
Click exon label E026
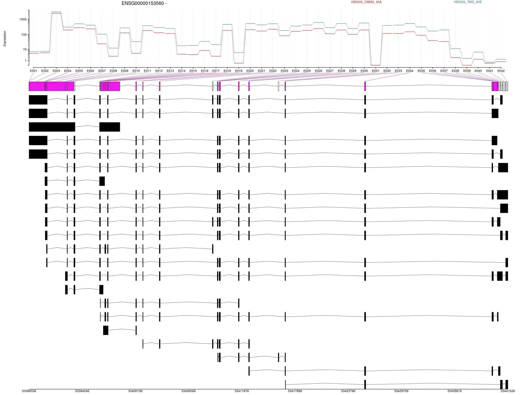click(319, 71)
